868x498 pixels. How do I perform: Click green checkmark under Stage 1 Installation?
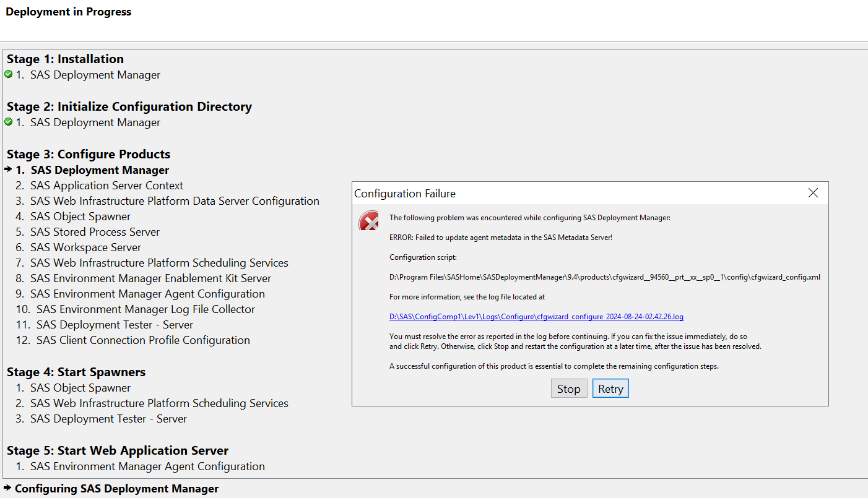coord(8,74)
